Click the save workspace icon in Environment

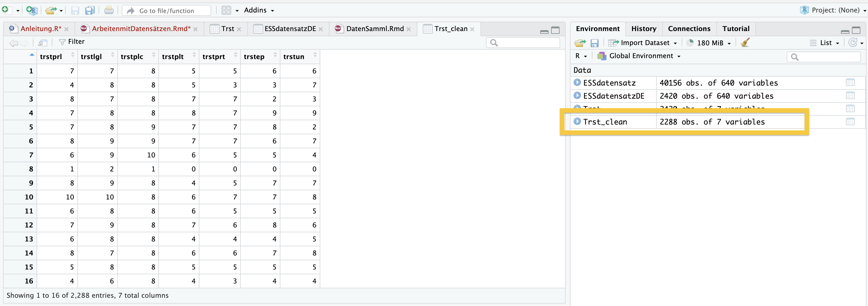point(594,43)
